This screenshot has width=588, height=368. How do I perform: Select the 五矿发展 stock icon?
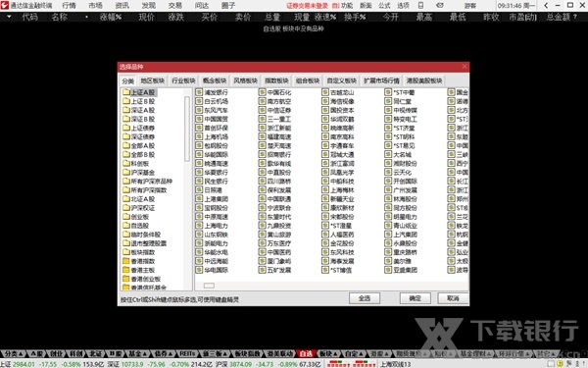click(262, 270)
